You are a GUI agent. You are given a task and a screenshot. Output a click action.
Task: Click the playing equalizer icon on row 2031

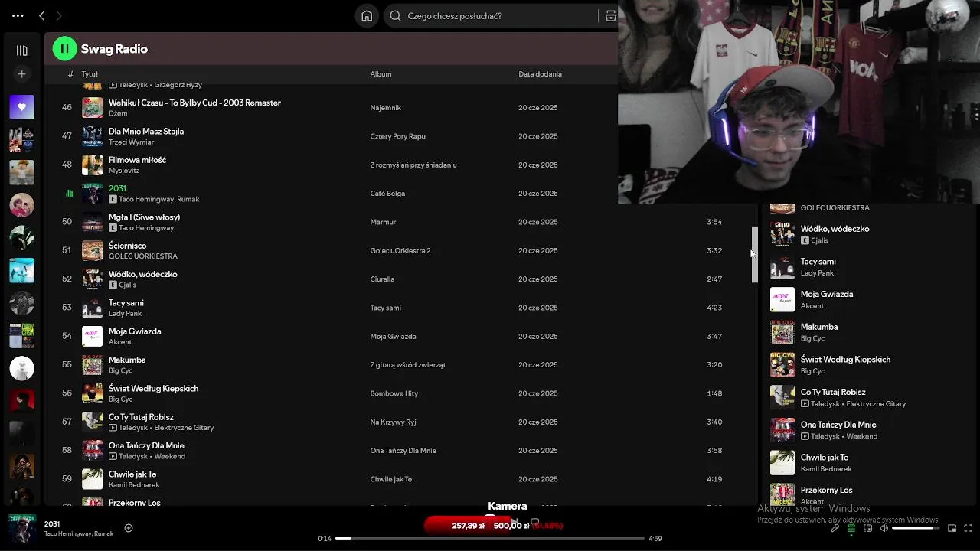(69, 194)
